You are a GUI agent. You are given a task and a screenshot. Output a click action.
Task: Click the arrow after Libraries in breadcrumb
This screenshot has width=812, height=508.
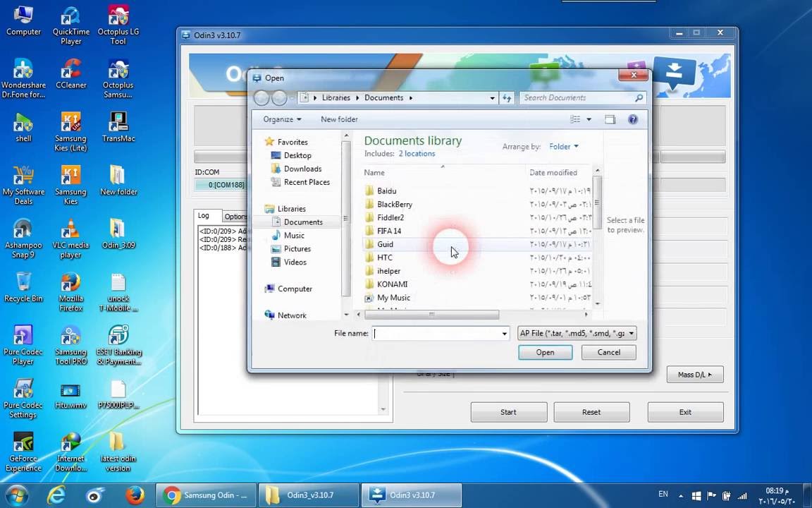(x=357, y=97)
